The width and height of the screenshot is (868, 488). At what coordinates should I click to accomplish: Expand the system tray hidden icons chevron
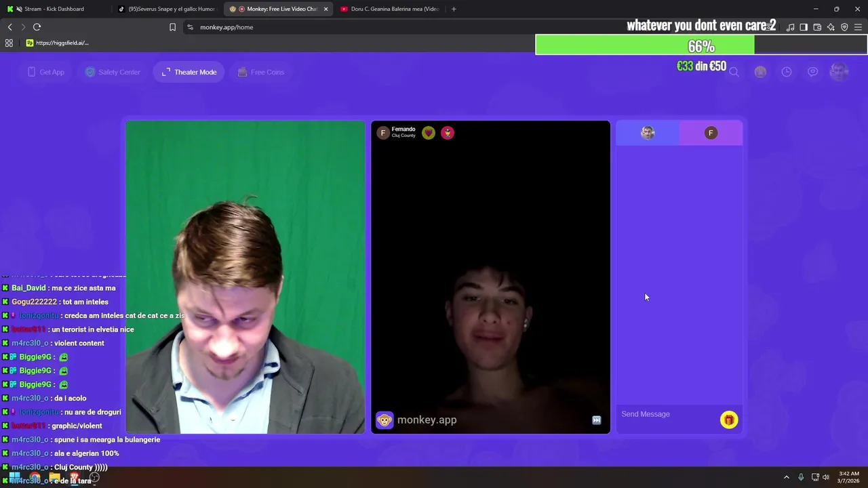(x=787, y=477)
